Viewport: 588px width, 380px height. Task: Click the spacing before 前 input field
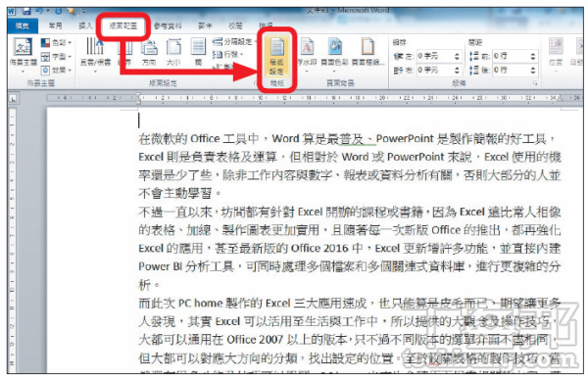(511, 56)
